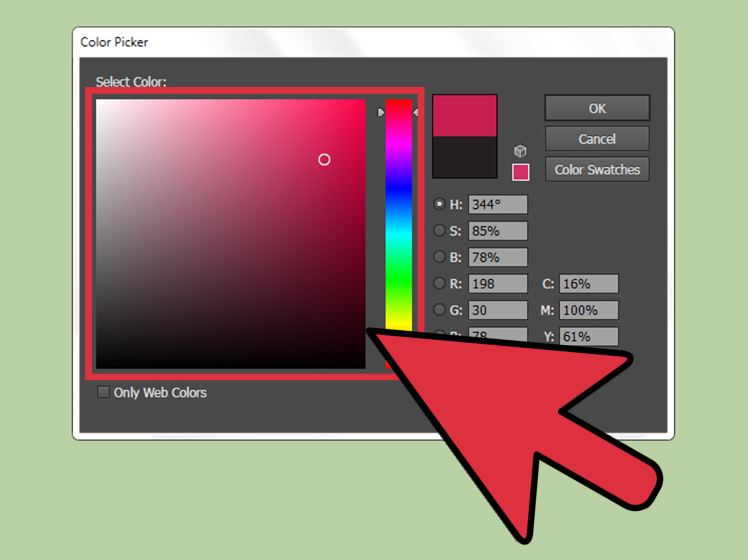The height and width of the screenshot is (560, 748).
Task: Click the hue value field showing 344°
Action: pos(497,204)
